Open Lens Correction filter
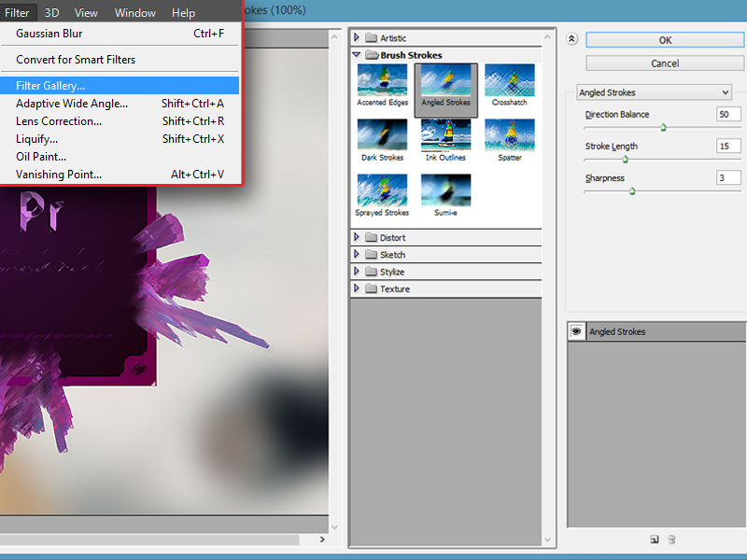Screen dimensions: 747x560 pos(120,121)
